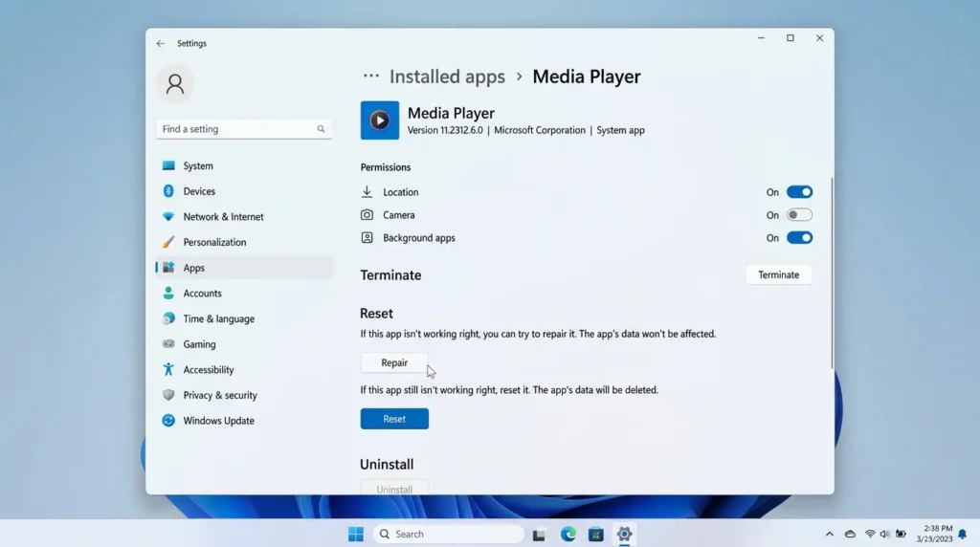Screen dimensions: 980x547
Task: Open the clock showing 2:38 PM
Action: coord(934,534)
